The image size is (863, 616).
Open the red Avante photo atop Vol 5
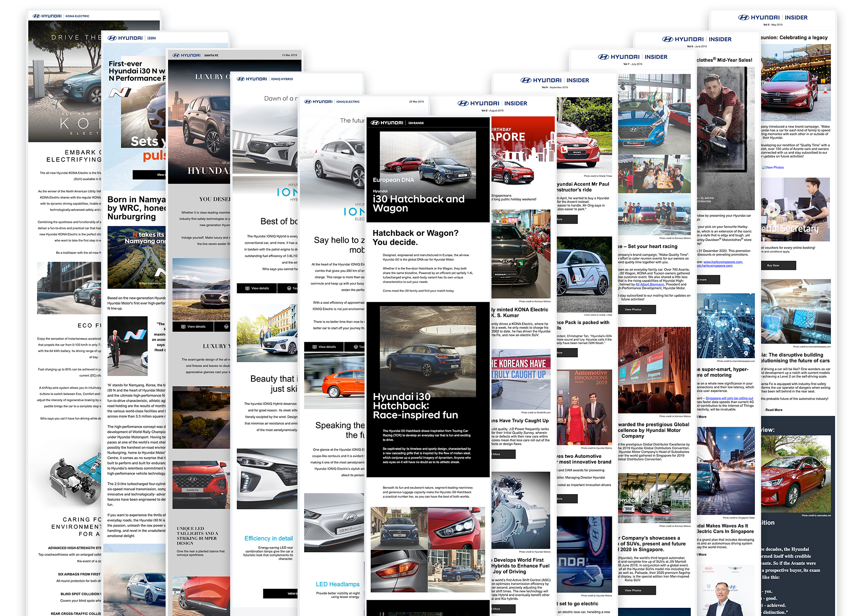point(796,82)
